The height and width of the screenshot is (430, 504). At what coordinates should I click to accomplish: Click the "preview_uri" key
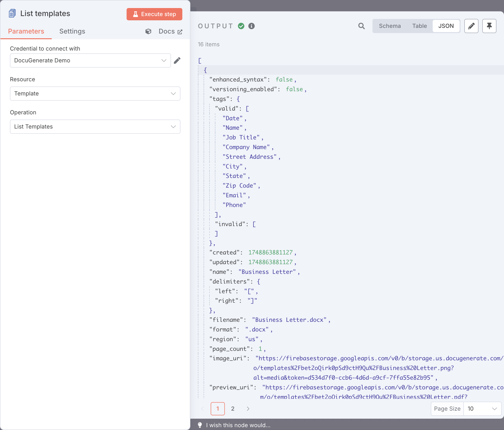pos(231,387)
